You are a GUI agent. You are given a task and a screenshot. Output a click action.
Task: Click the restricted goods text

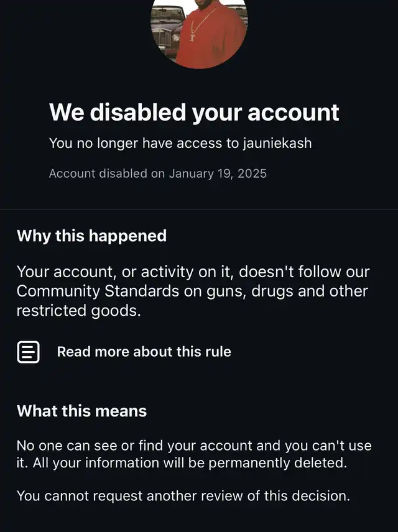click(x=78, y=310)
